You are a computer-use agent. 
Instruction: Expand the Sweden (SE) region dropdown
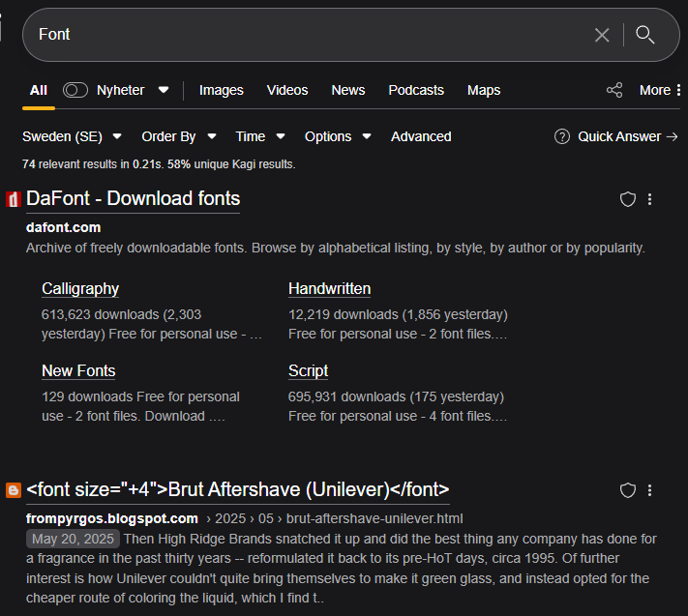point(72,136)
